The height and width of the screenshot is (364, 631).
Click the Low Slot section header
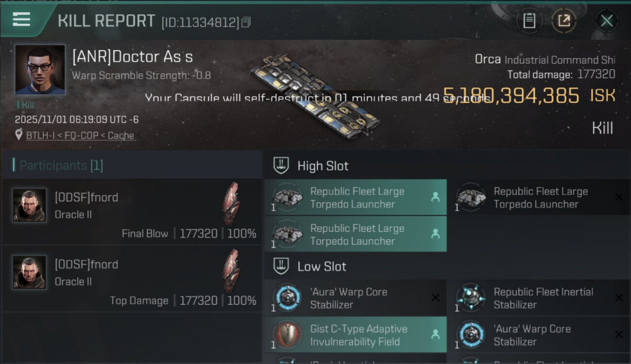(321, 266)
